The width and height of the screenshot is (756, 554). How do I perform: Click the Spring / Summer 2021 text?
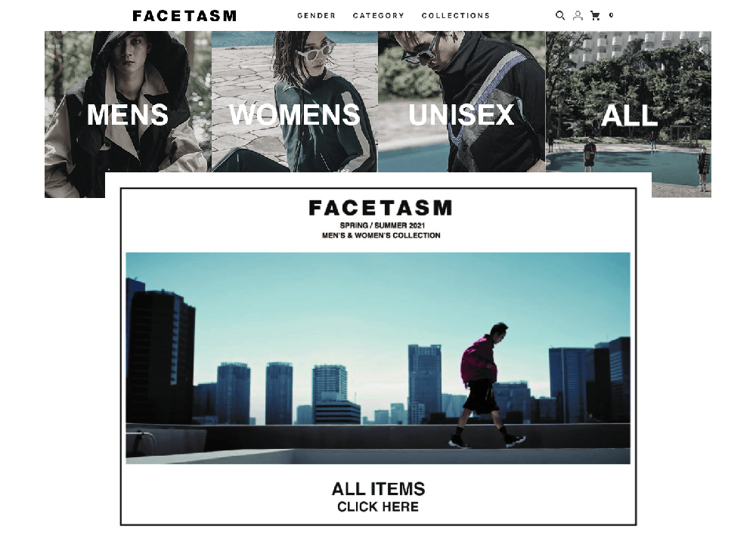coord(383,225)
